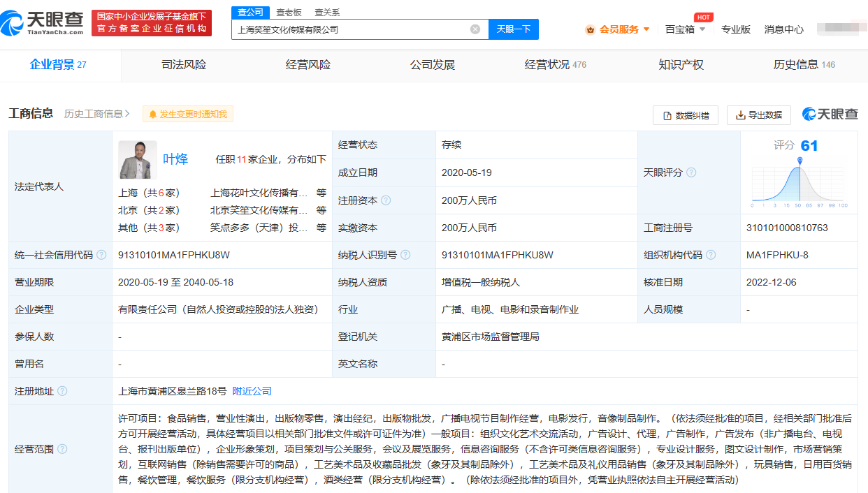Click the download icon in 导出数据
The height and width of the screenshot is (493, 868).
click(740, 115)
